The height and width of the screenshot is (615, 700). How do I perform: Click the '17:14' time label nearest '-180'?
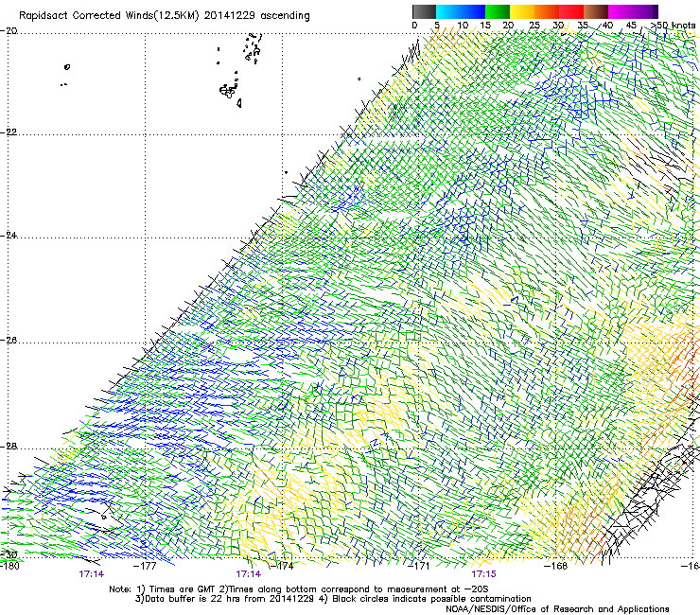[x=91, y=574]
